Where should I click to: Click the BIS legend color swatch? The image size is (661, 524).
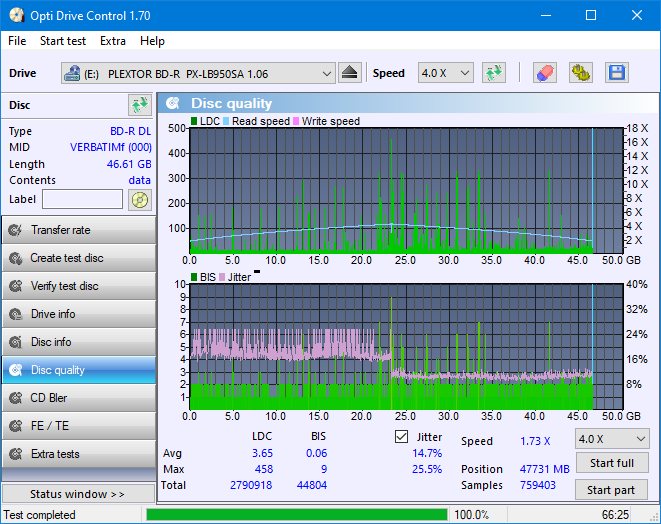(194, 277)
